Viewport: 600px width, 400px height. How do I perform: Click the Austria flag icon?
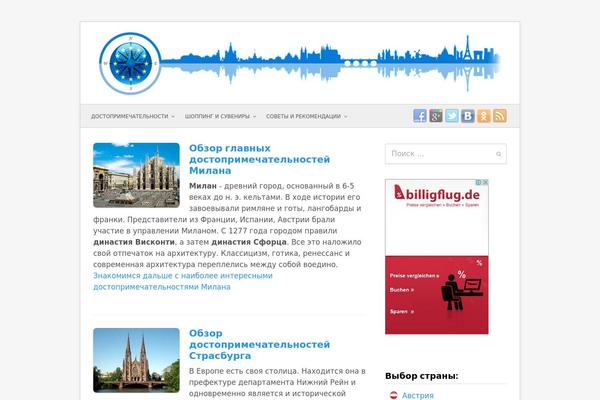tap(393, 395)
